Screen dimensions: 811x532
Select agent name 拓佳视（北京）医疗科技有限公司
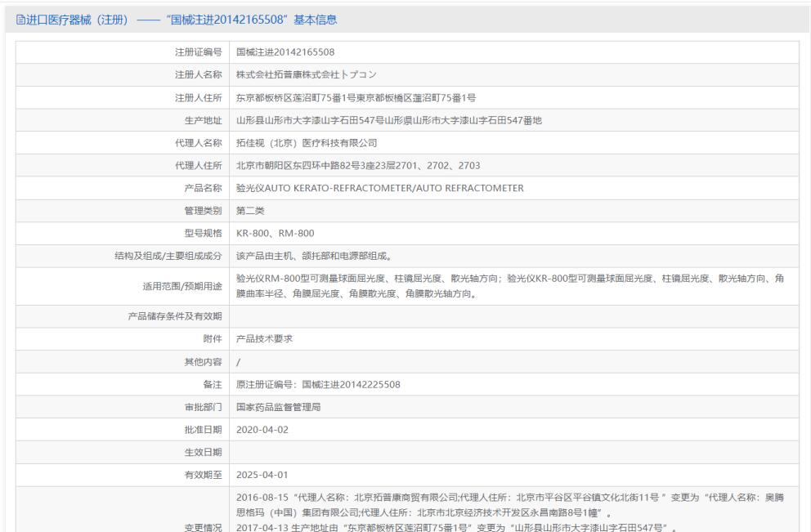coord(307,143)
